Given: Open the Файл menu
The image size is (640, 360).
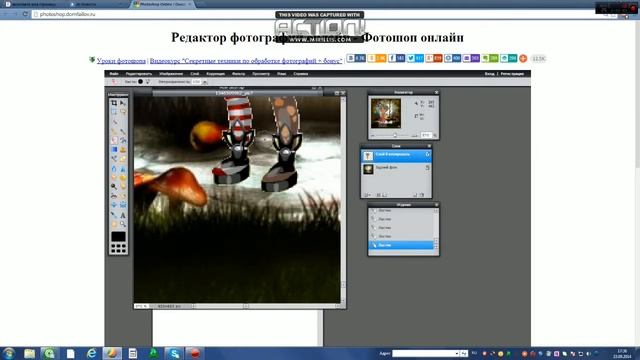Looking at the screenshot, I should (x=114, y=74).
